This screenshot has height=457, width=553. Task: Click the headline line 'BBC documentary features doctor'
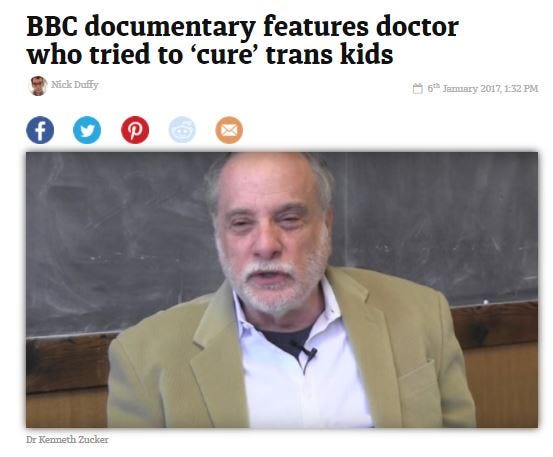pyautogui.click(x=242, y=26)
